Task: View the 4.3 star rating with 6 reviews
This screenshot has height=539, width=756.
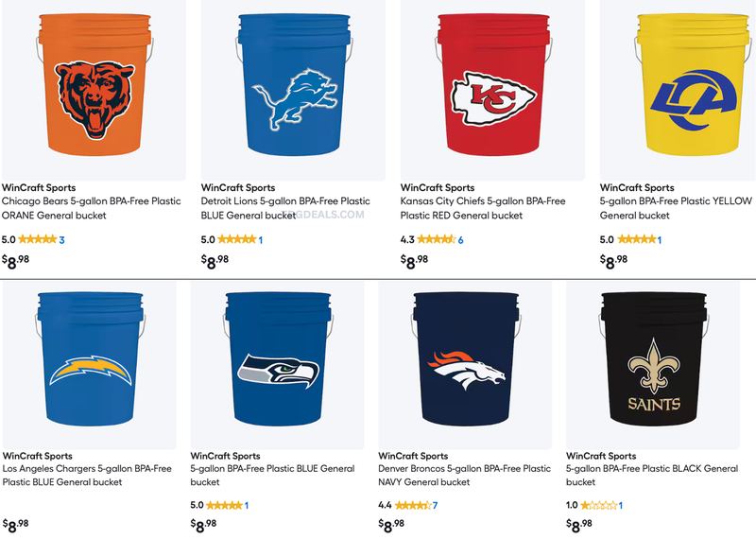Action: point(432,239)
